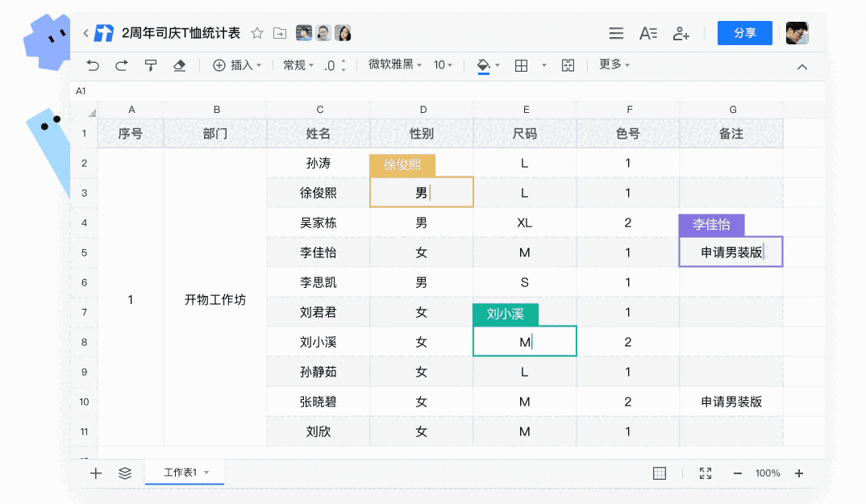Screen dimensions: 866x504
Task: Toggle gridline view in the bottom bar
Action: coord(660,473)
